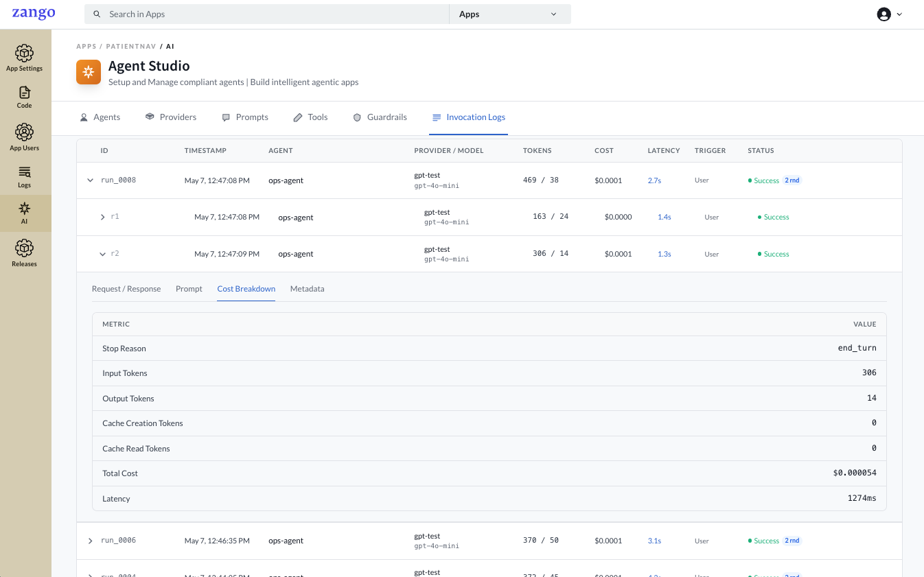Click the Prompts tab chat icon
This screenshot has width=924, height=577.
point(226,117)
